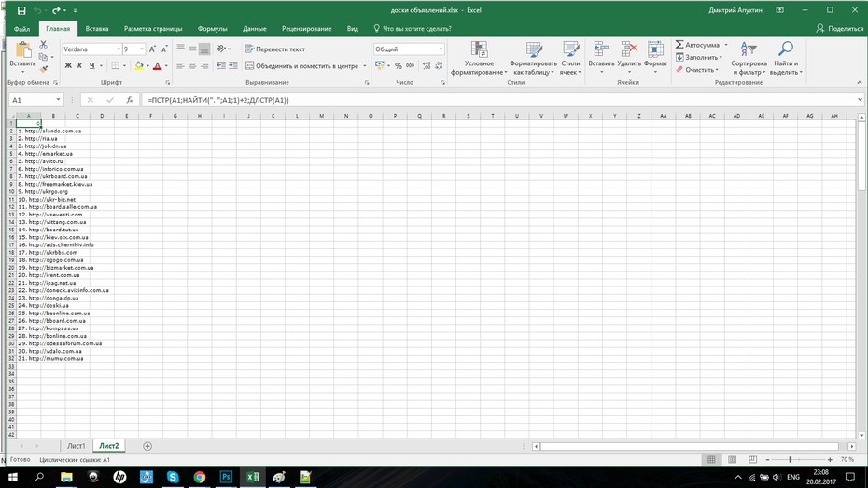
Task: Increase the indent
Action: click(233, 66)
